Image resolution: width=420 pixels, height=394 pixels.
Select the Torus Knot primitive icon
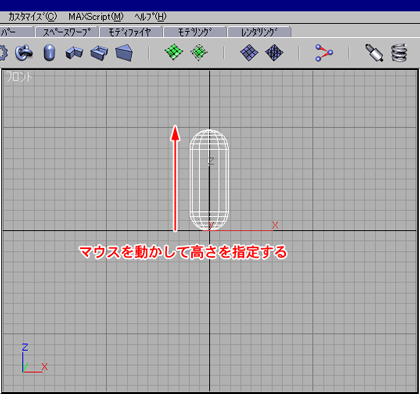click(24, 53)
